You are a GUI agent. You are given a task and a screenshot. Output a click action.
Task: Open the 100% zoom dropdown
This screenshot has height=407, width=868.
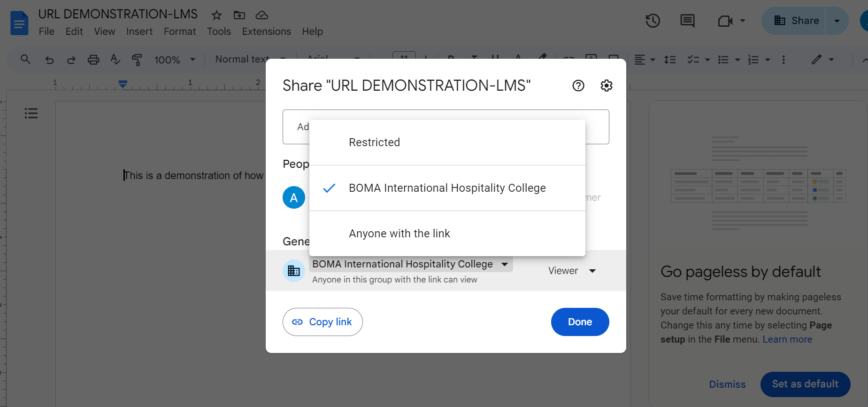coord(175,60)
